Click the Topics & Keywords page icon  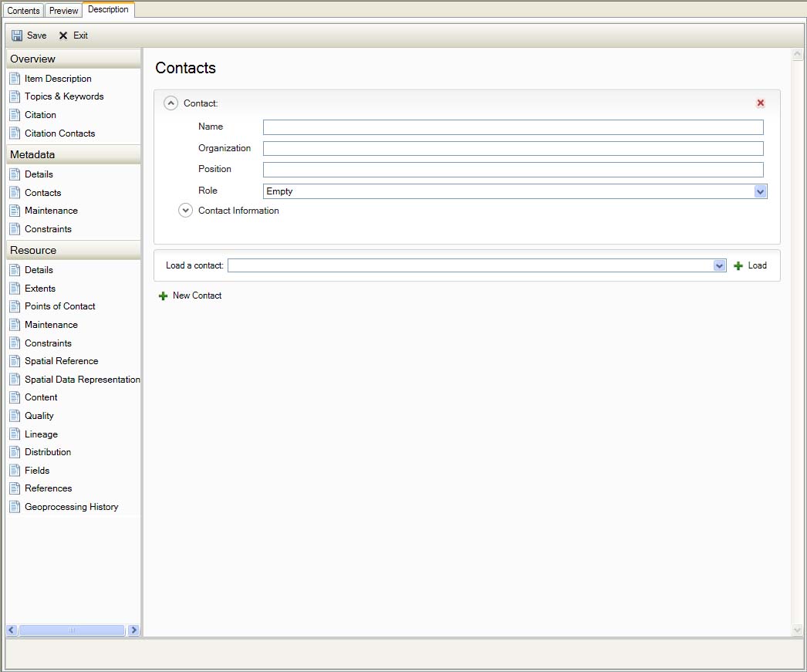[15, 96]
